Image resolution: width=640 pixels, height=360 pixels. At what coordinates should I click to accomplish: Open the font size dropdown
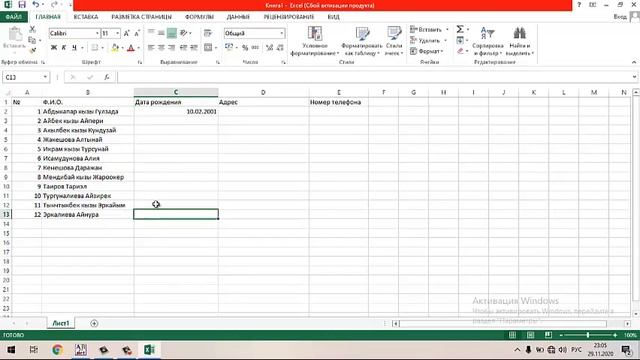tap(118, 33)
